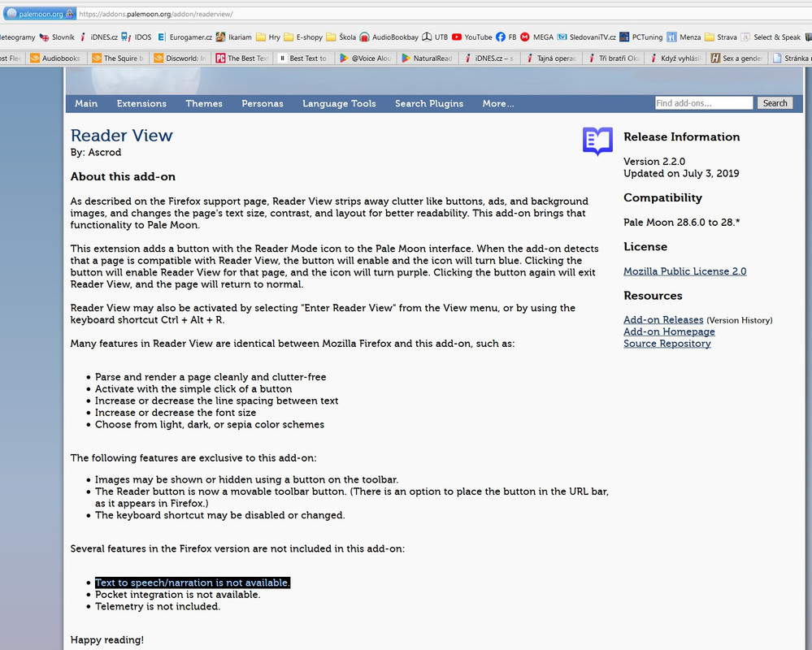Open the Search Plugins navigation item

point(429,103)
